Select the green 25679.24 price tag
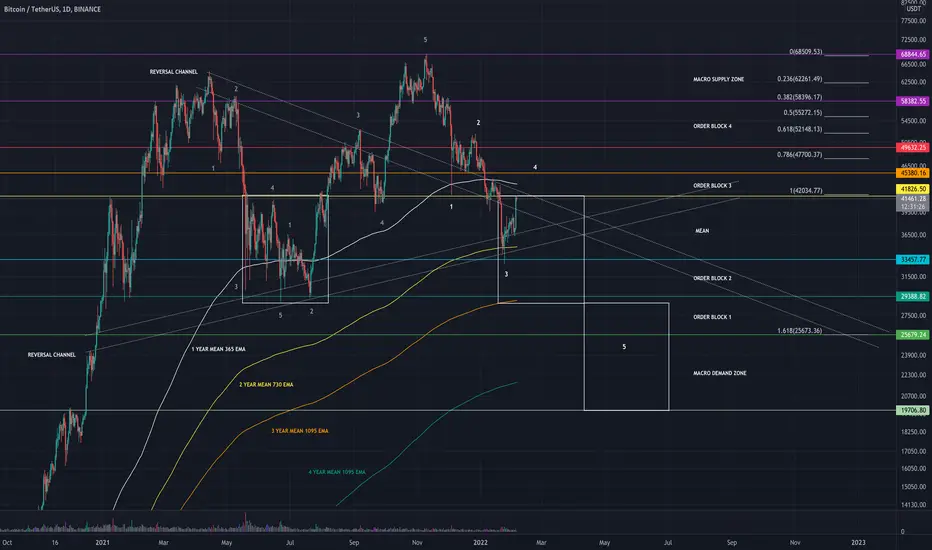Viewport: 932px width, 550px height. pyautogui.click(x=912, y=335)
